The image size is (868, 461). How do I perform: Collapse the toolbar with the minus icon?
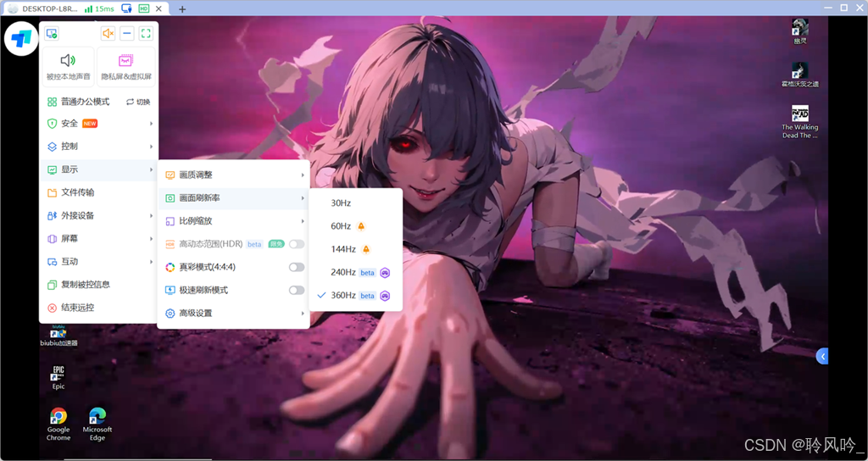click(127, 34)
